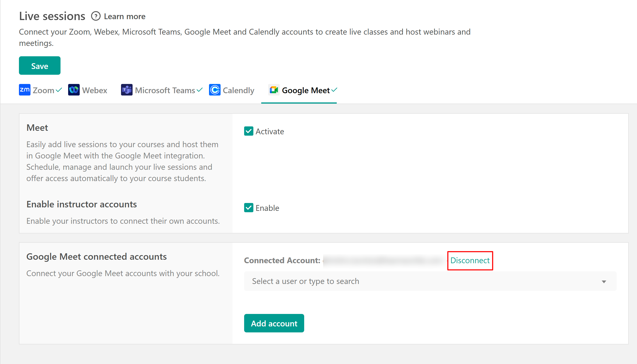Click the Add account button
The width and height of the screenshot is (637, 364).
click(274, 323)
